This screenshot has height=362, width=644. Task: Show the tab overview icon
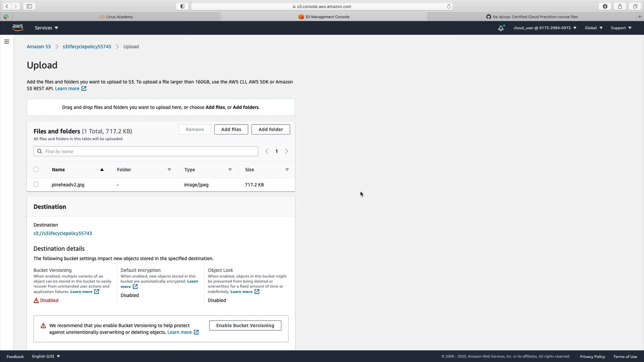coord(635,6)
